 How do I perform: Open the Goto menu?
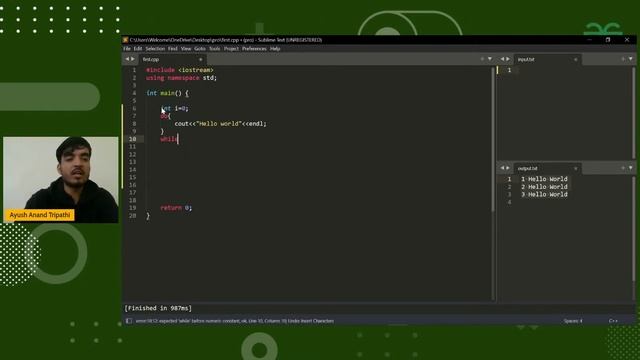coord(200,49)
